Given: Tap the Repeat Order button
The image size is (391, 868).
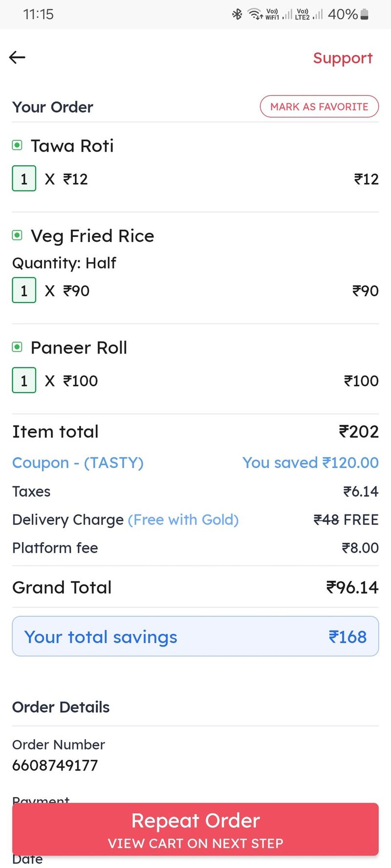Looking at the screenshot, I should pos(195,829).
